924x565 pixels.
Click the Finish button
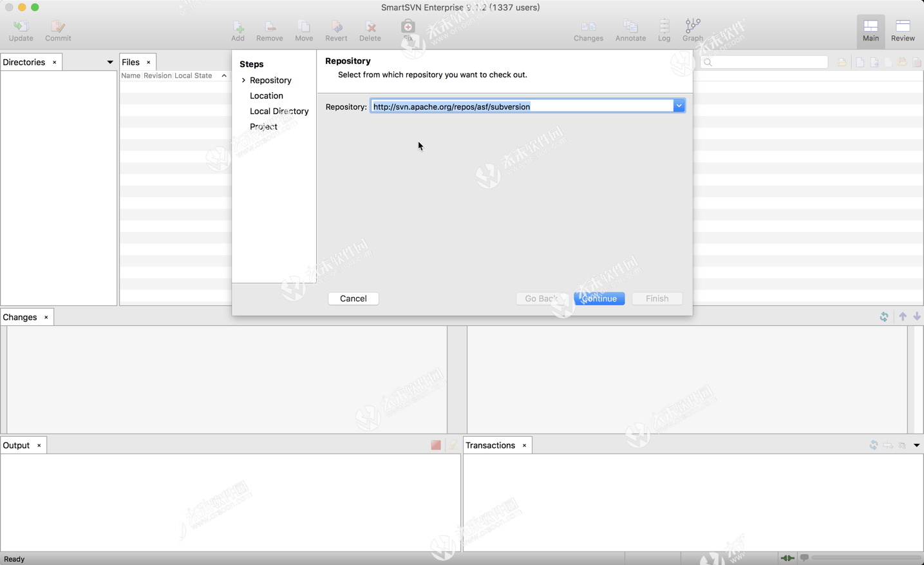[657, 299]
